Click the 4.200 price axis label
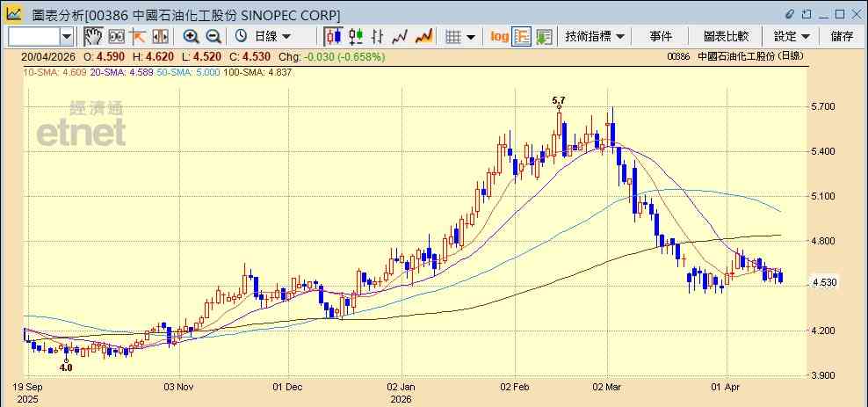 coord(824,331)
